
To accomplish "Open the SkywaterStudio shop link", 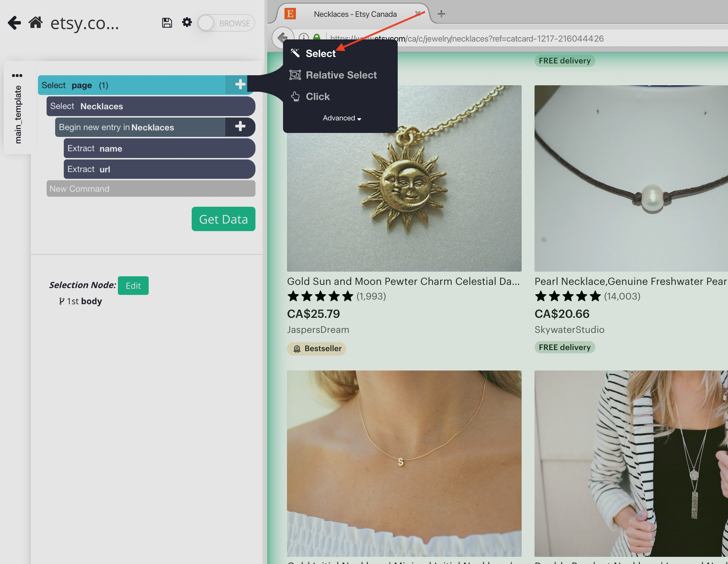I will [570, 330].
